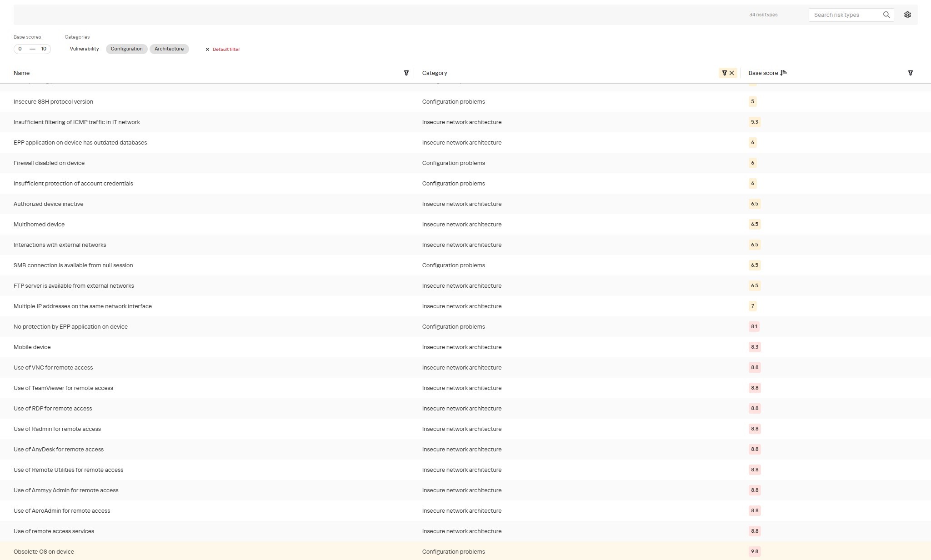Click the search magnifier icon

point(886,15)
